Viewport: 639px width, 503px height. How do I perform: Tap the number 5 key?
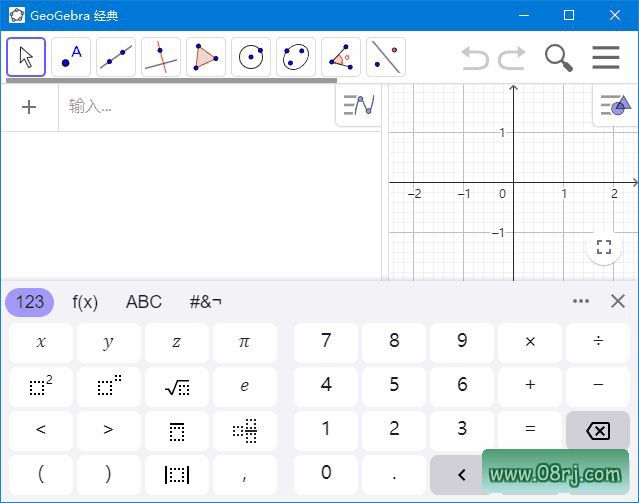(x=394, y=386)
